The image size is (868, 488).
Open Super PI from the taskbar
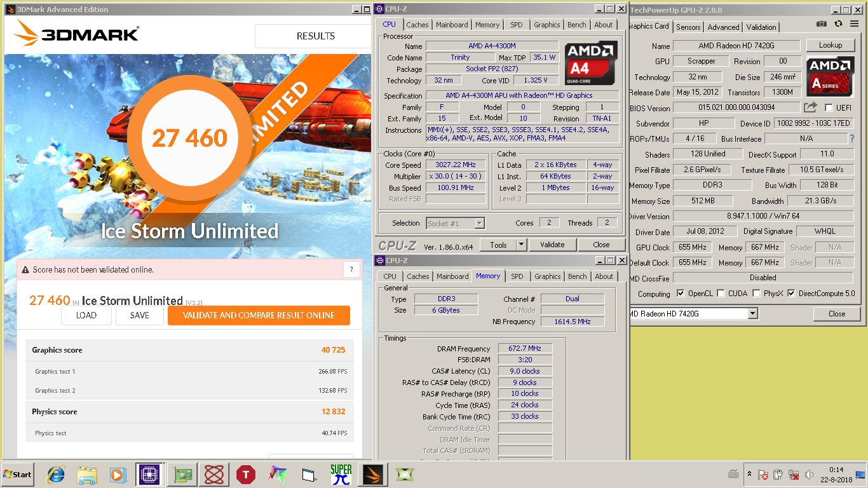[x=341, y=474]
